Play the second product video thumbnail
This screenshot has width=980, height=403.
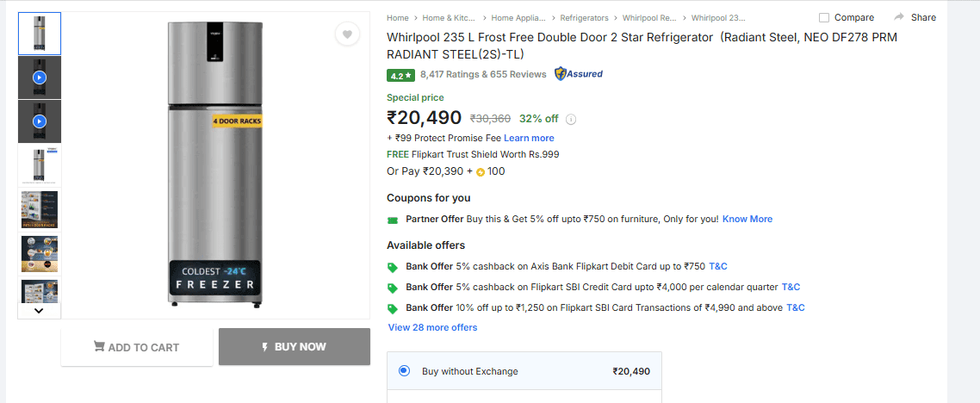coord(40,121)
